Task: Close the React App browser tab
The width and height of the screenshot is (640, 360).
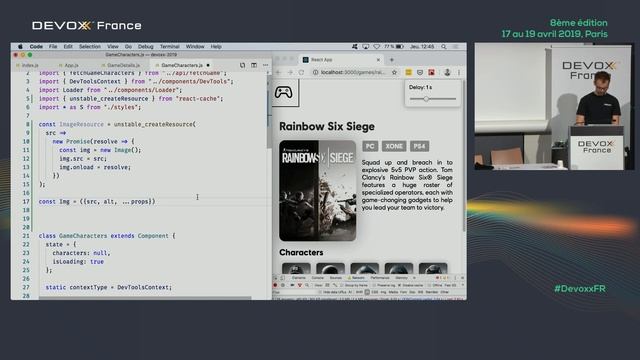Action: tap(378, 60)
